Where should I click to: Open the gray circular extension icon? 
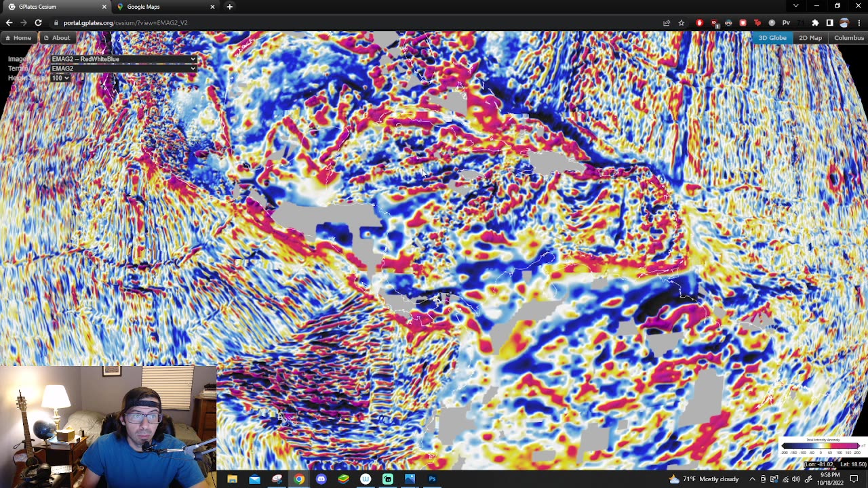(x=772, y=22)
